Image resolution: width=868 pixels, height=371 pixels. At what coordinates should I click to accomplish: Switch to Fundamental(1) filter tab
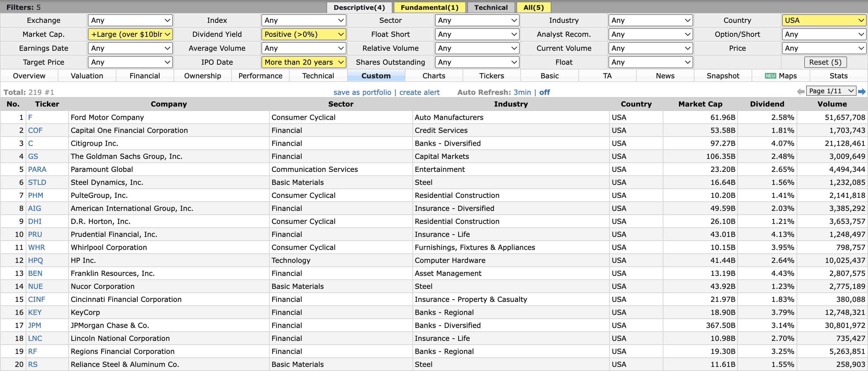click(x=430, y=7)
